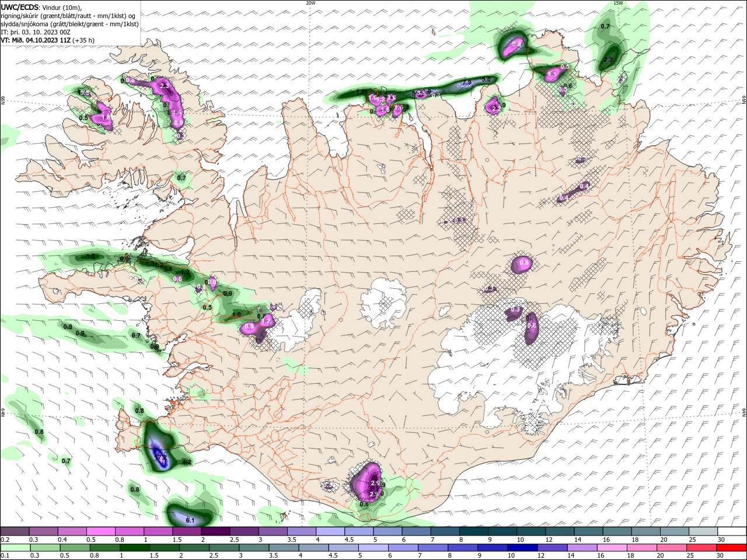Click the '0.1' label under the bottom legend row
Image resolution: width=747 pixels, height=560 pixels.
[x=4, y=556]
